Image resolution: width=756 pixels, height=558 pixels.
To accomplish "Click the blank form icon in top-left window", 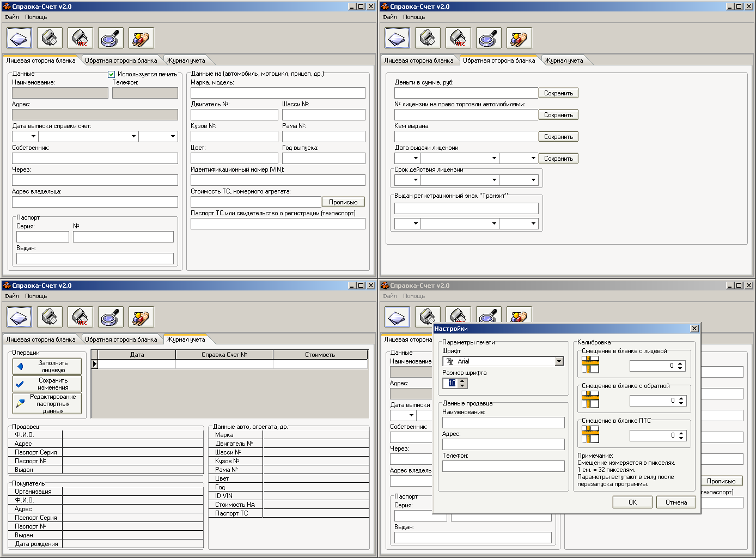I will (19, 38).
